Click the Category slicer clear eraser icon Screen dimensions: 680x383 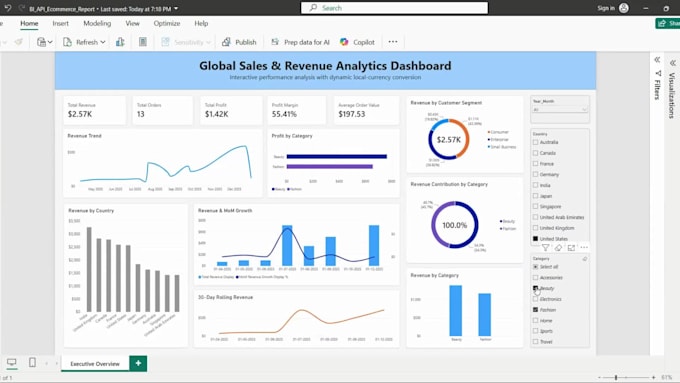point(585,259)
